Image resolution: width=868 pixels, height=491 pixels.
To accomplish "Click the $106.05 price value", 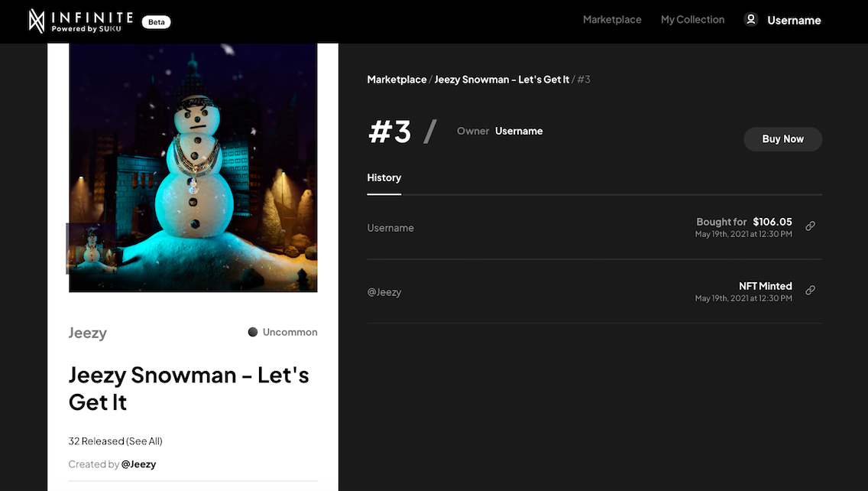I will [772, 222].
